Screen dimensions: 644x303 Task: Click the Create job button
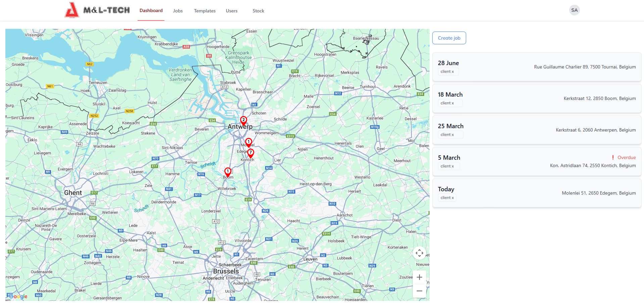449,38
